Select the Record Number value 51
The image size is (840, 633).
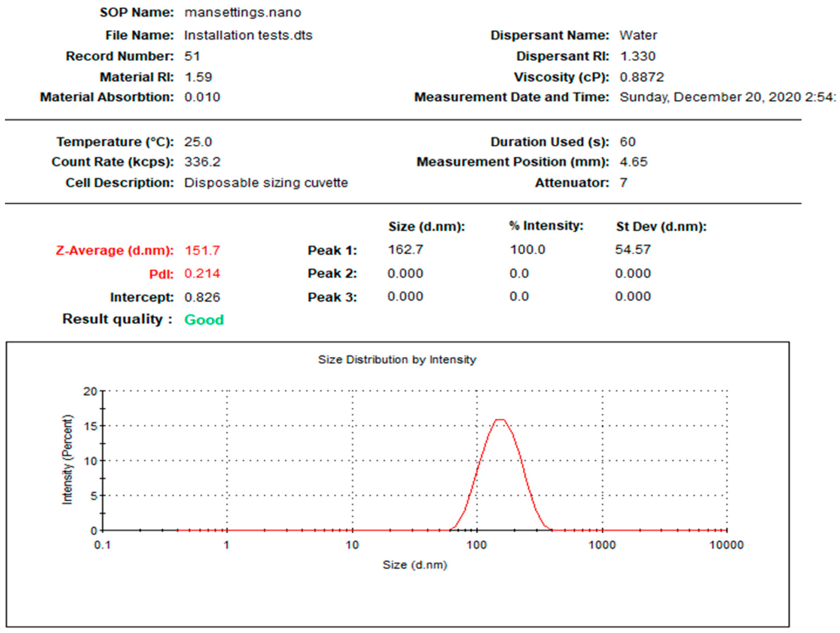(192, 56)
